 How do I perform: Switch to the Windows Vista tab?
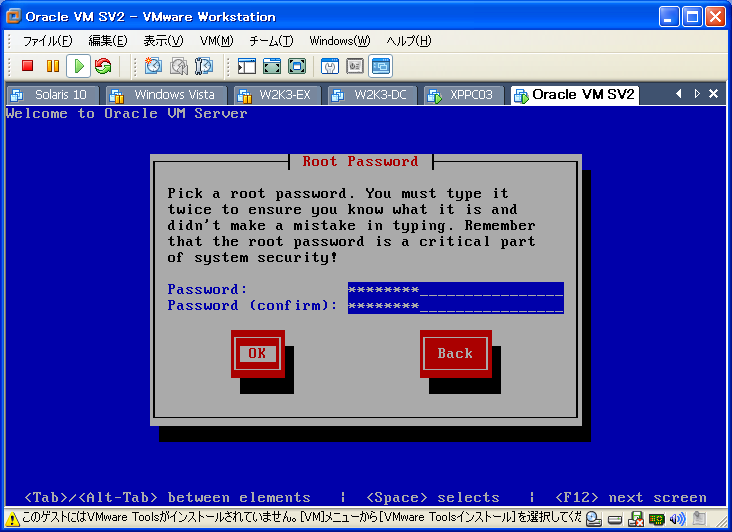[x=166, y=95]
